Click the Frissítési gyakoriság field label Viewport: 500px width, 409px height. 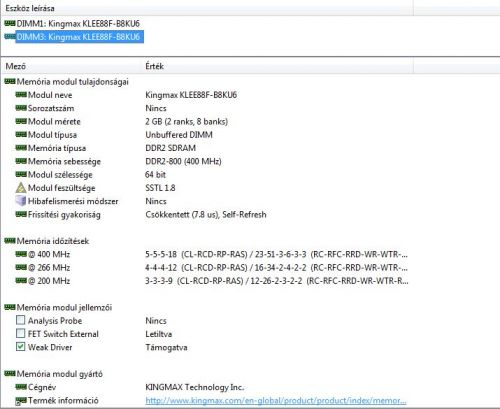(x=64, y=215)
